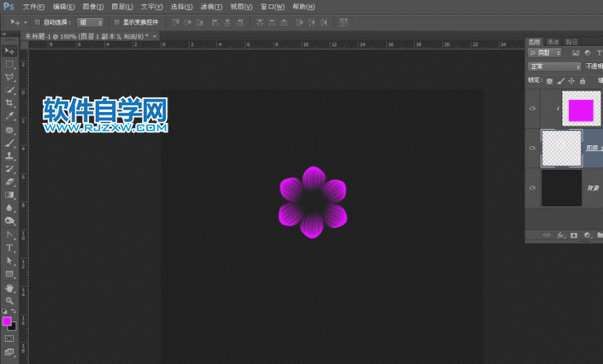
Task: Select the Zoom tool
Action: point(9,300)
